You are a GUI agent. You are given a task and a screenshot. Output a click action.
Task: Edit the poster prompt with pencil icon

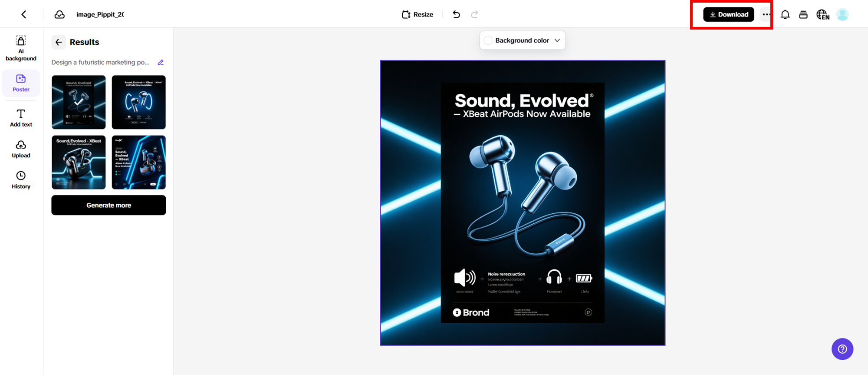161,62
